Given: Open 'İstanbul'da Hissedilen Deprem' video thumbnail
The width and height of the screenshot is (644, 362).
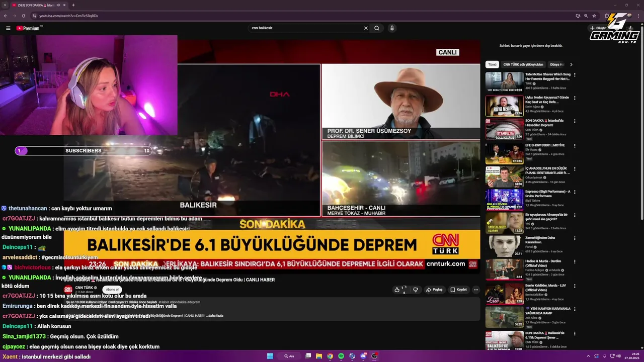Looking at the screenshot, I should pyautogui.click(x=504, y=129).
